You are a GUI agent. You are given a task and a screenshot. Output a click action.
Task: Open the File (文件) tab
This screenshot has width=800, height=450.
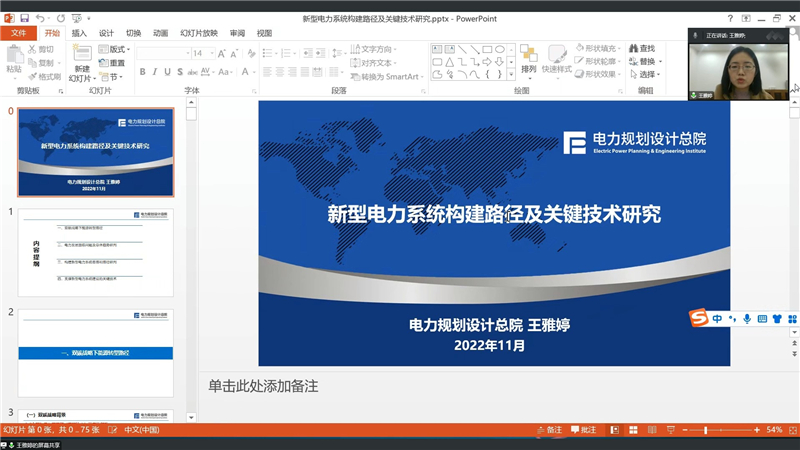tap(18, 33)
